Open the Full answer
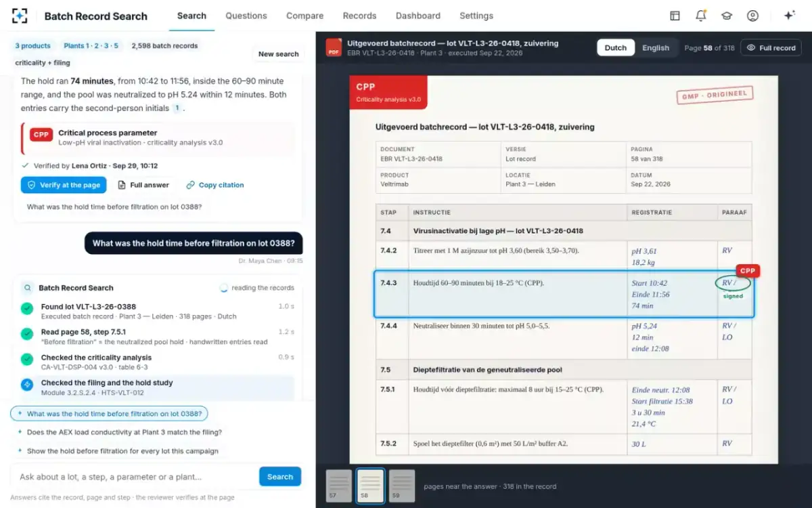812x508 pixels. 143,185
